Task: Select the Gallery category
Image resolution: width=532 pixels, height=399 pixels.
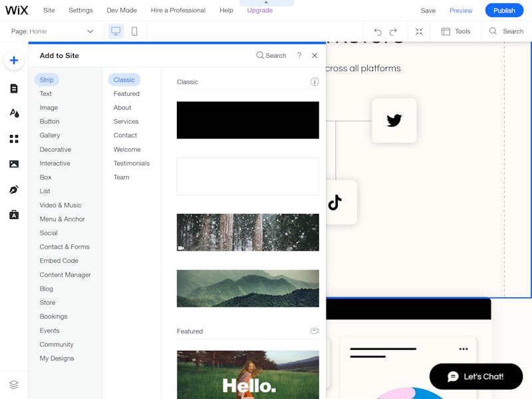Action: (x=49, y=136)
